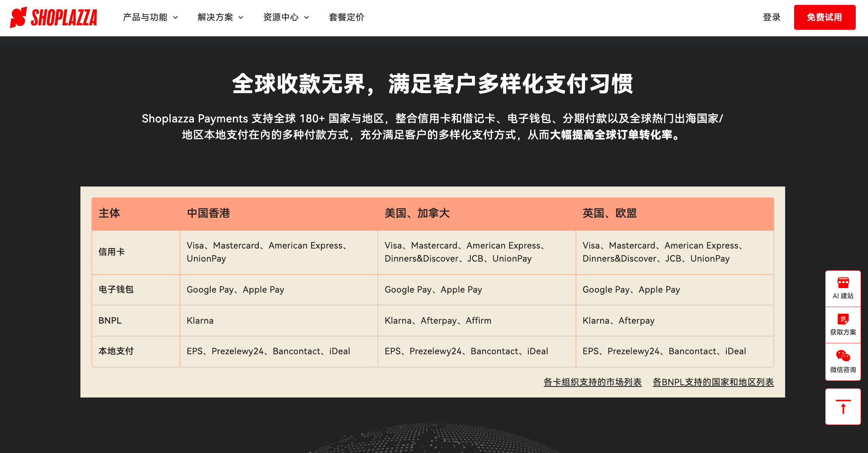This screenshot has height=453, width=868.
Task: Open the 产品与功能 menu
Action: [x=151, y=18]
